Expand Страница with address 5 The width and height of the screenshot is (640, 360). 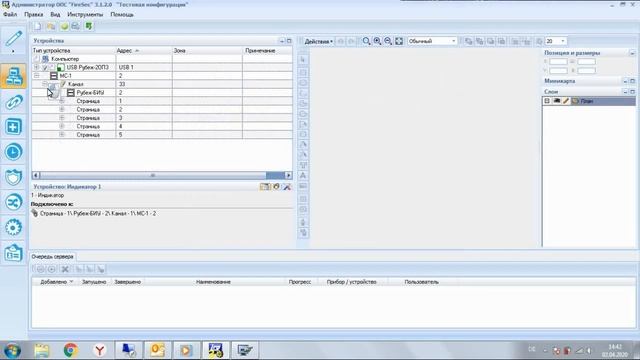(62, 134)
